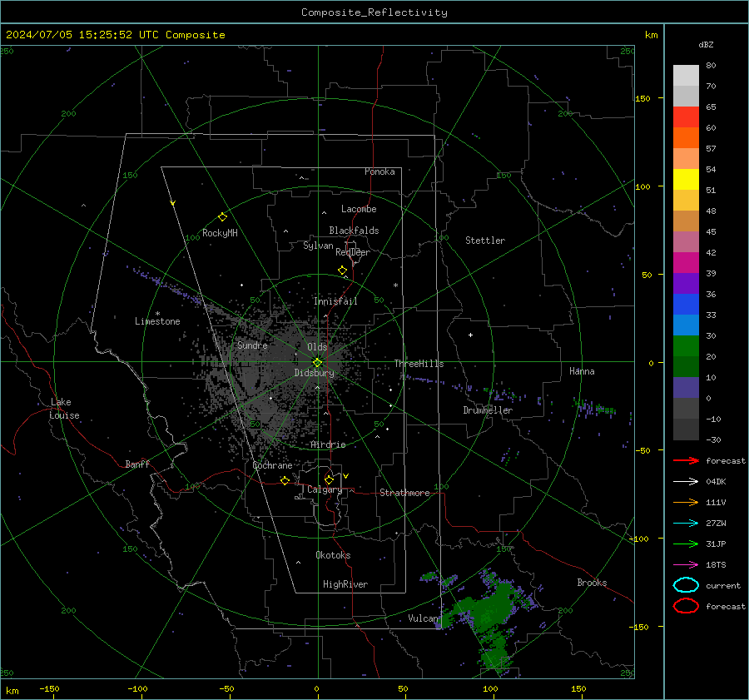The width and height of the screenshot is (749, 700).
Task: Click the 33 dBZ blue color swatch
Action: [x=686, y=304]
